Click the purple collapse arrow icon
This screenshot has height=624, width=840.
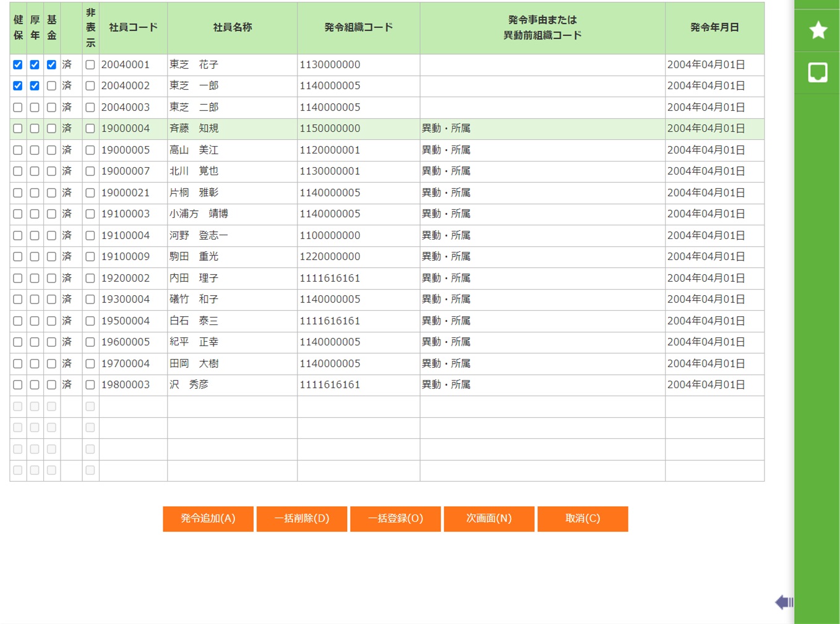(784, 602)
